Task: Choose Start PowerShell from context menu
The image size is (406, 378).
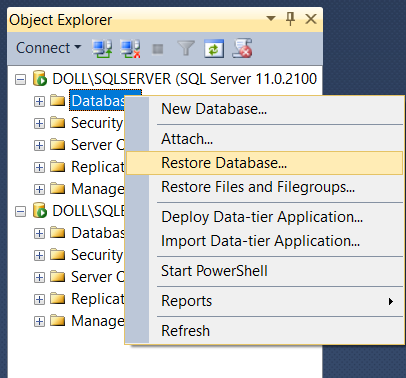Action: click(265, 271)
